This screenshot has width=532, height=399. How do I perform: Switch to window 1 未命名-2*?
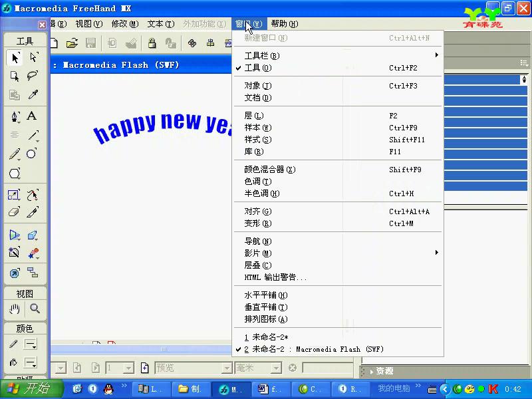click(338, 337)
